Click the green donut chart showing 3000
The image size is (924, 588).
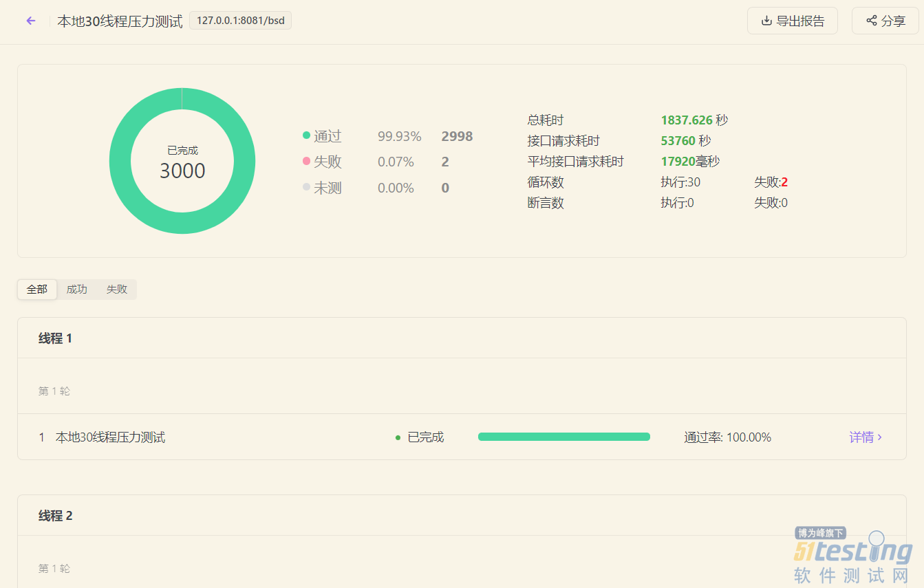pos(182,161)
